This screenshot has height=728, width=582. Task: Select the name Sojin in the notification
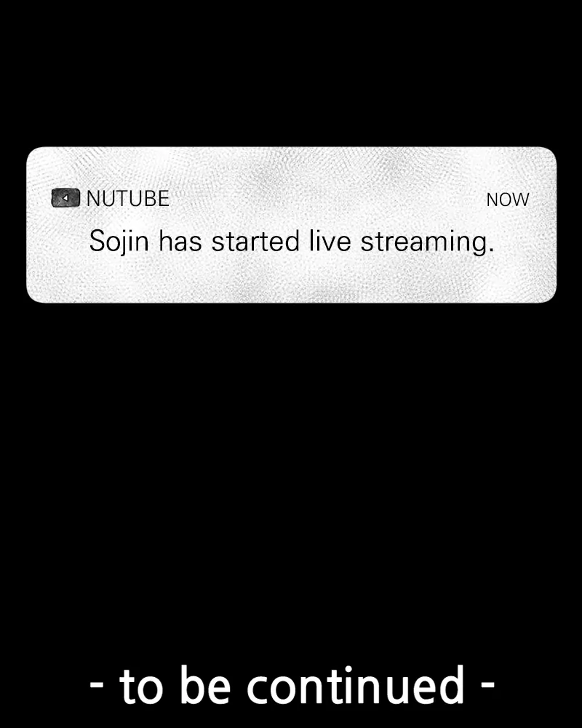pyautogui.click(x=119, y=242)
